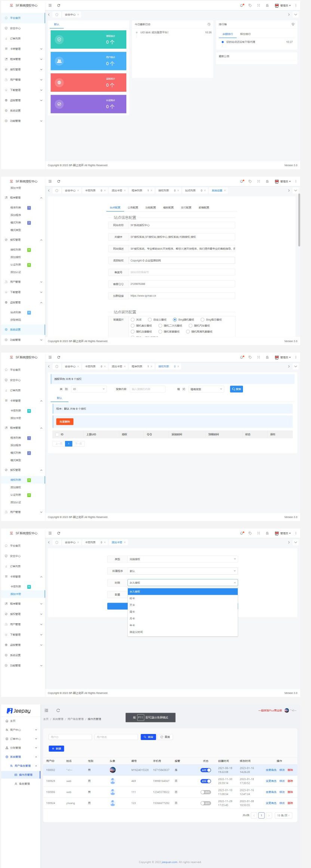
Task: Click the 用户姓名 search input field
Action: [116, 737]
